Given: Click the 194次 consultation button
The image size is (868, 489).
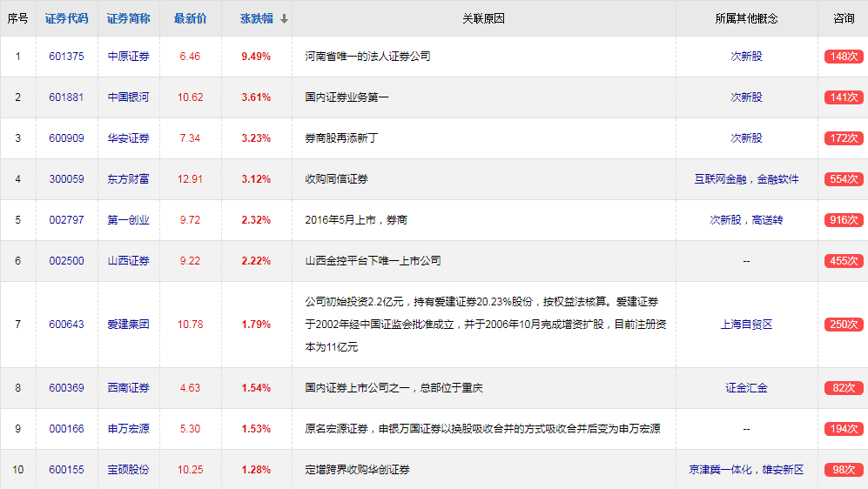Looking at the screenshot, I should pos(844,429).
